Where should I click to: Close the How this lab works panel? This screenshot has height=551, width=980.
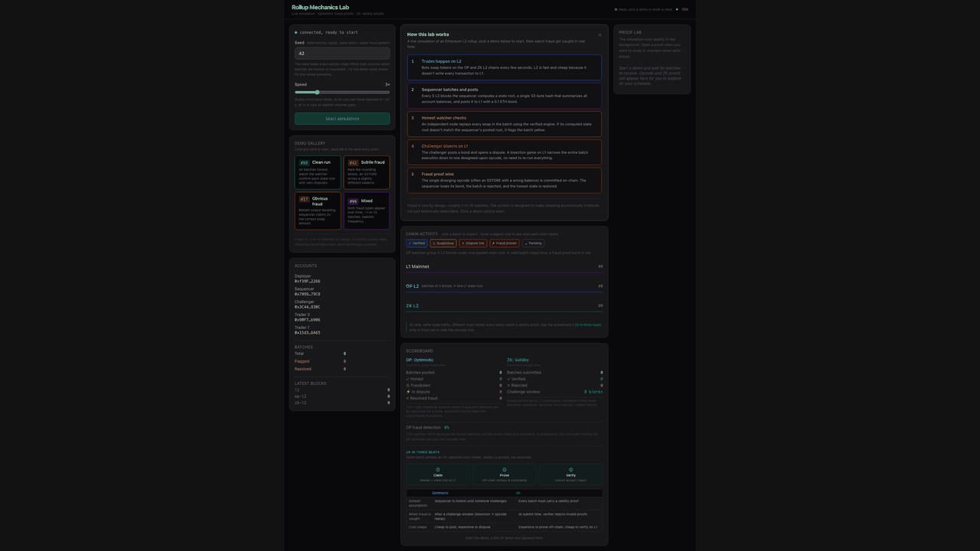[x=599, y=35]
